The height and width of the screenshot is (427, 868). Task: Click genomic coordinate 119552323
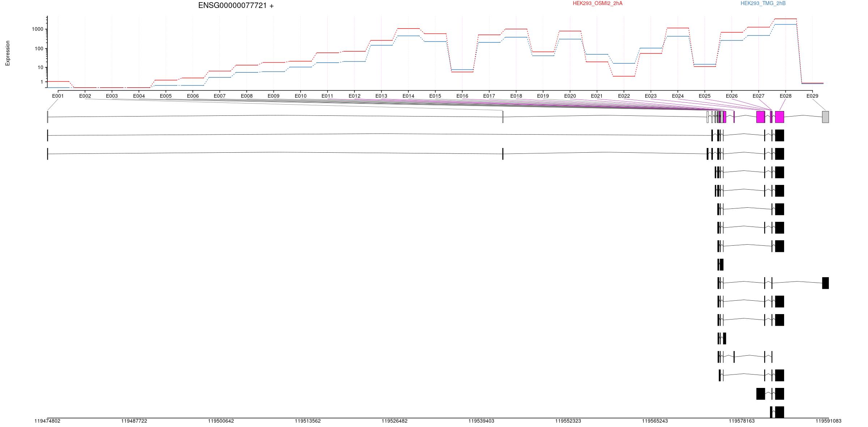pyautogui.click(x=568, y=421)
